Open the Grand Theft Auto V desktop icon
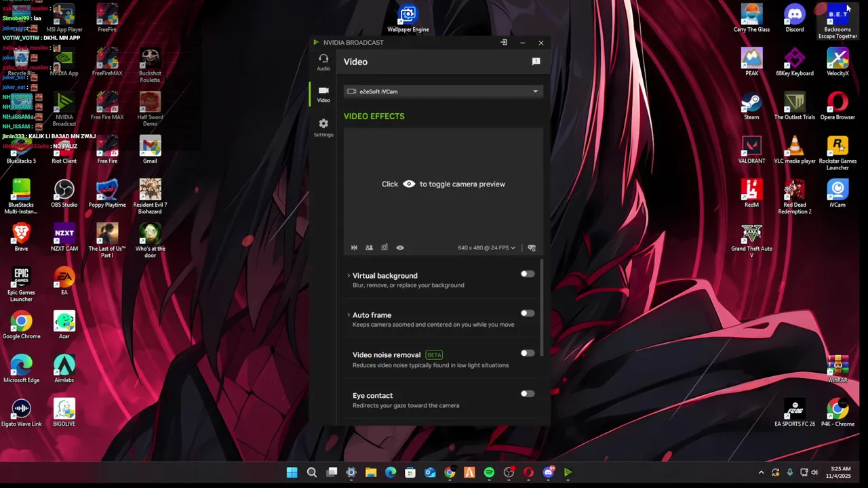This screenshot has height=488, width=868. point(751,241)
